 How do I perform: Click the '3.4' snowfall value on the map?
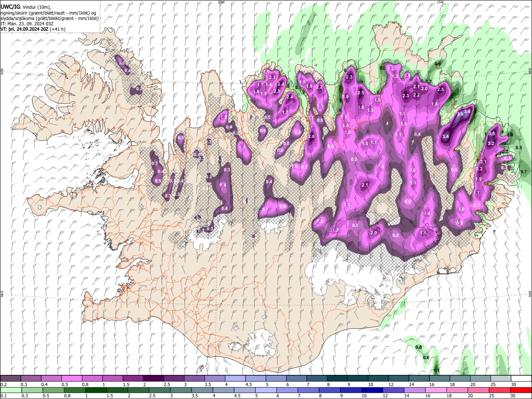tap(446, 136)
